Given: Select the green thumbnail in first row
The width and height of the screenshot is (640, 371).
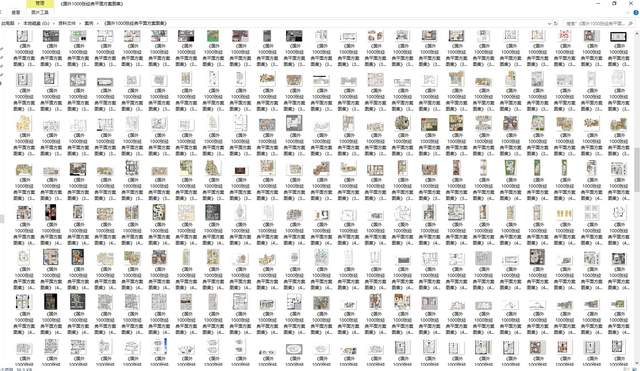Looking at the screenshot, I should coord(213,36).
